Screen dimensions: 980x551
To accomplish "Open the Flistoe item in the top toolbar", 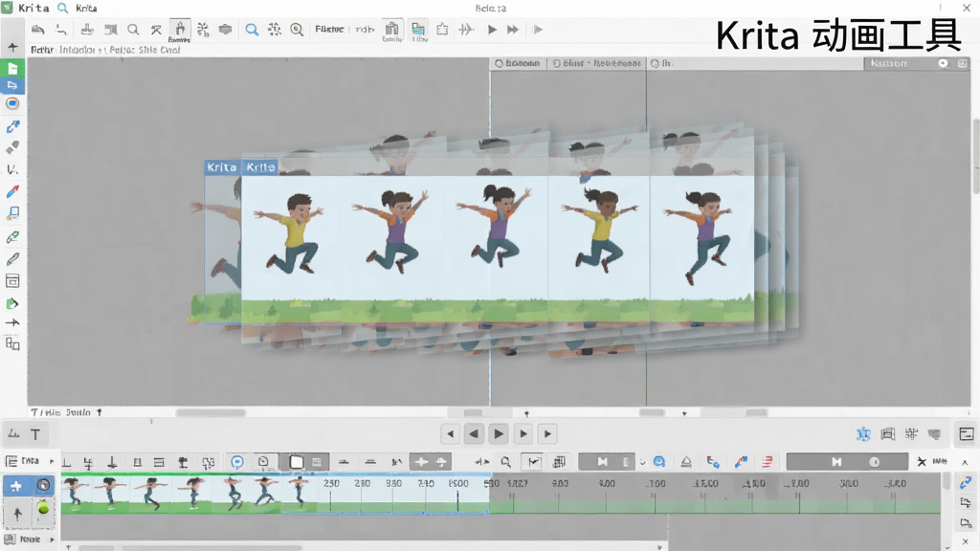I will [329, 29].
